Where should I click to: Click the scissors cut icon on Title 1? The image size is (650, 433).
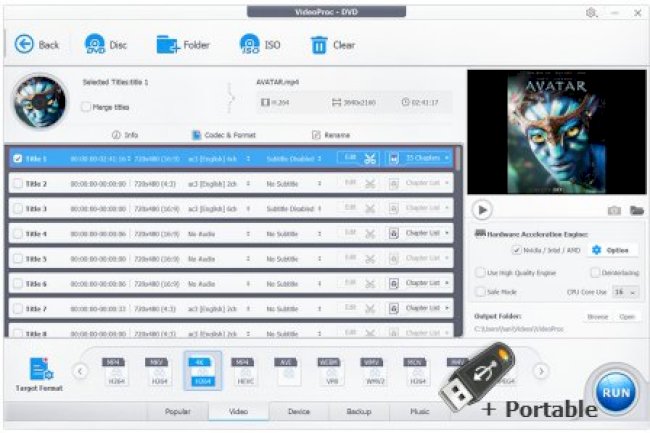click(370, 159)
